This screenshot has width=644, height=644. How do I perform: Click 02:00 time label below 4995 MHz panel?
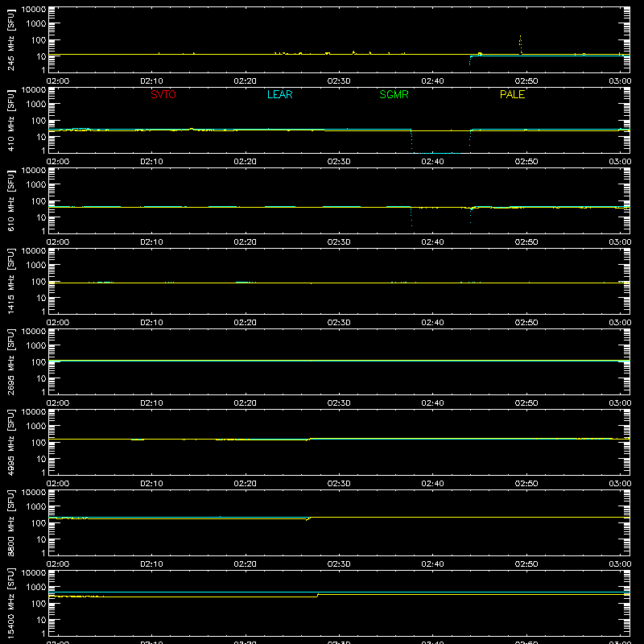pos(58,484)
